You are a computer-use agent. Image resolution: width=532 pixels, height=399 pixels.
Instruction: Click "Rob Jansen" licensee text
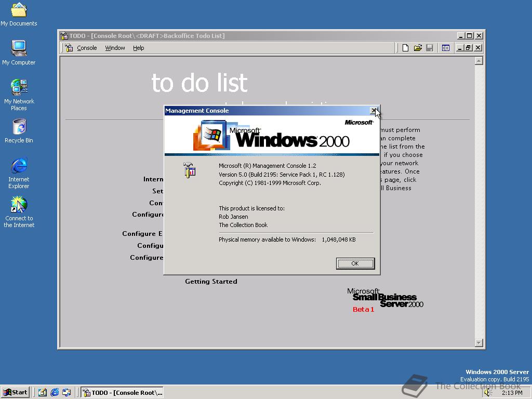click(233, 217)
